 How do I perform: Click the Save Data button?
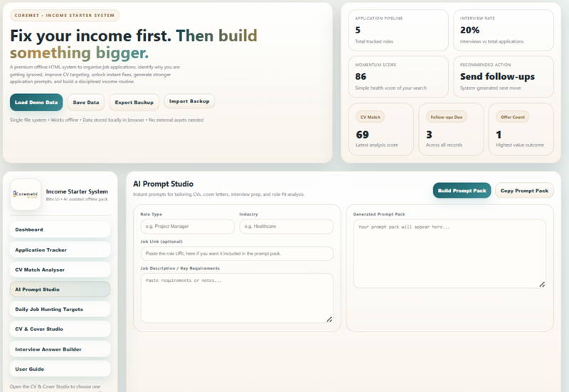tap(86, 102)
